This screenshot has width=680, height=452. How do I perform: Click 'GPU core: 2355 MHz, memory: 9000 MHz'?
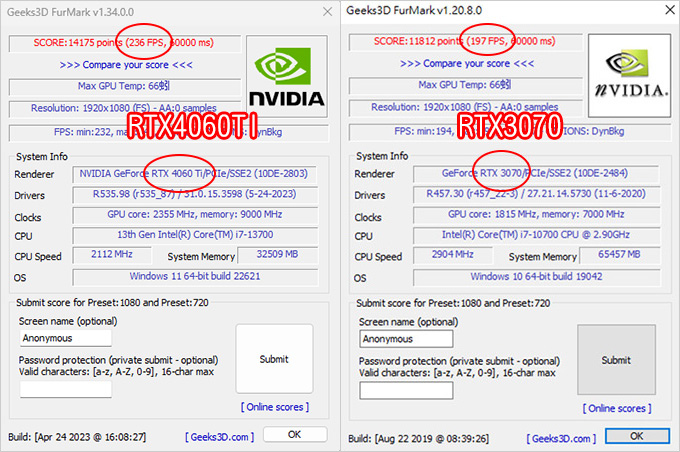tap(194, 214)
